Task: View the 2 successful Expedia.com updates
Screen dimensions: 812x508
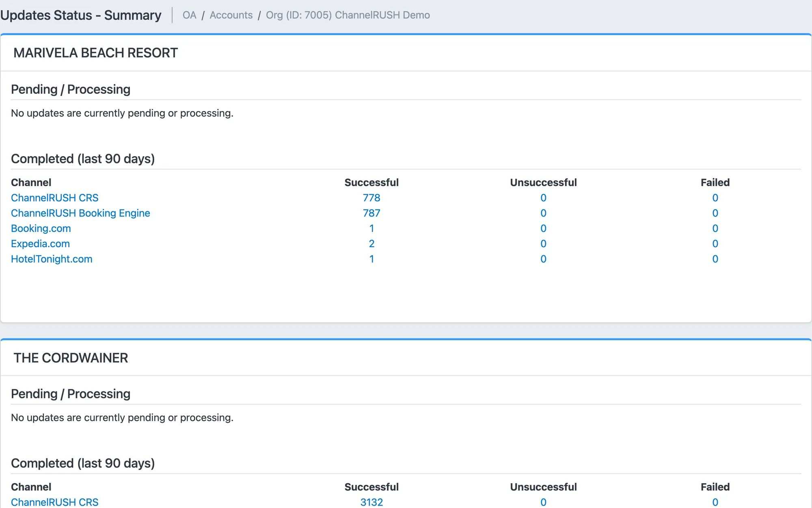Action: click(x=371, y=244)
